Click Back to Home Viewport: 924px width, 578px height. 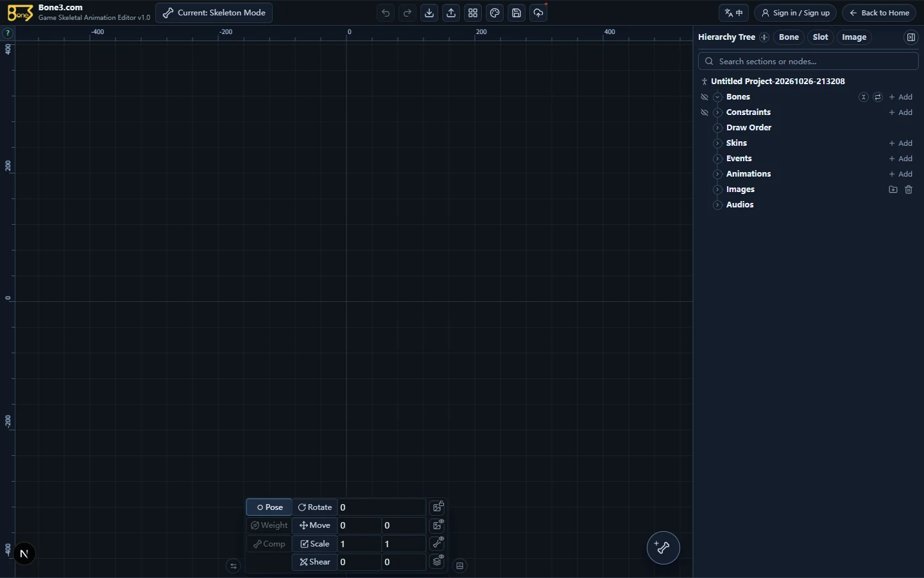[x=879, y=13]
